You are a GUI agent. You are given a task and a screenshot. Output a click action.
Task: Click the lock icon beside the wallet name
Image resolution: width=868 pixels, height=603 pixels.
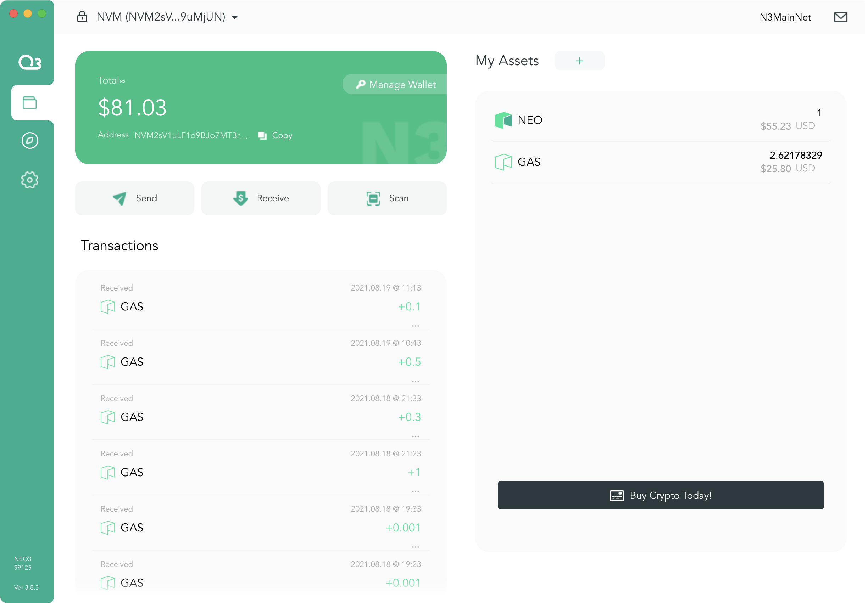click(82, 17)
